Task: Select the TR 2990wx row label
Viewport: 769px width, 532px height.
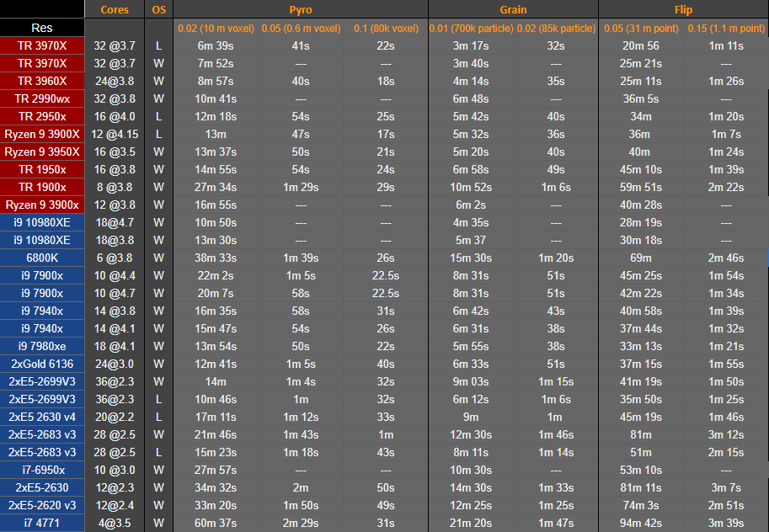Action: (x=42, y=98)
